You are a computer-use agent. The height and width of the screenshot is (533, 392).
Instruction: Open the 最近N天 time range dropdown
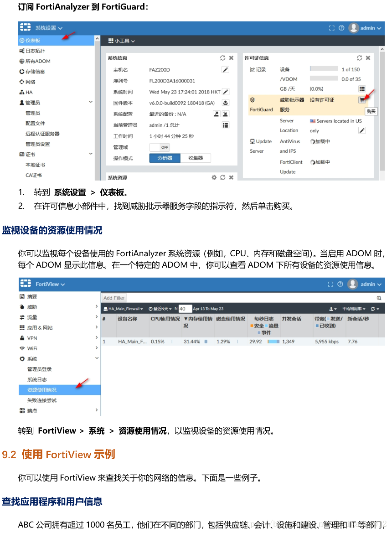click(160, 309)
